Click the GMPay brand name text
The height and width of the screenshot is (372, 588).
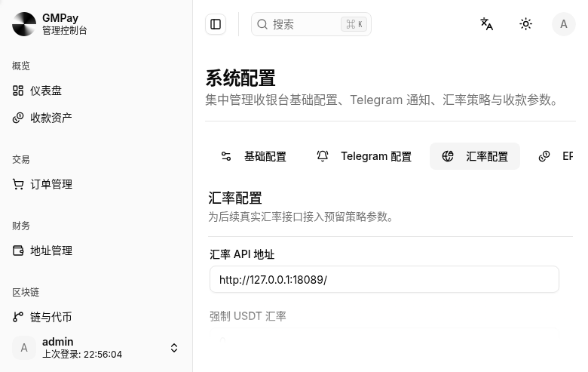coord(60,18)
